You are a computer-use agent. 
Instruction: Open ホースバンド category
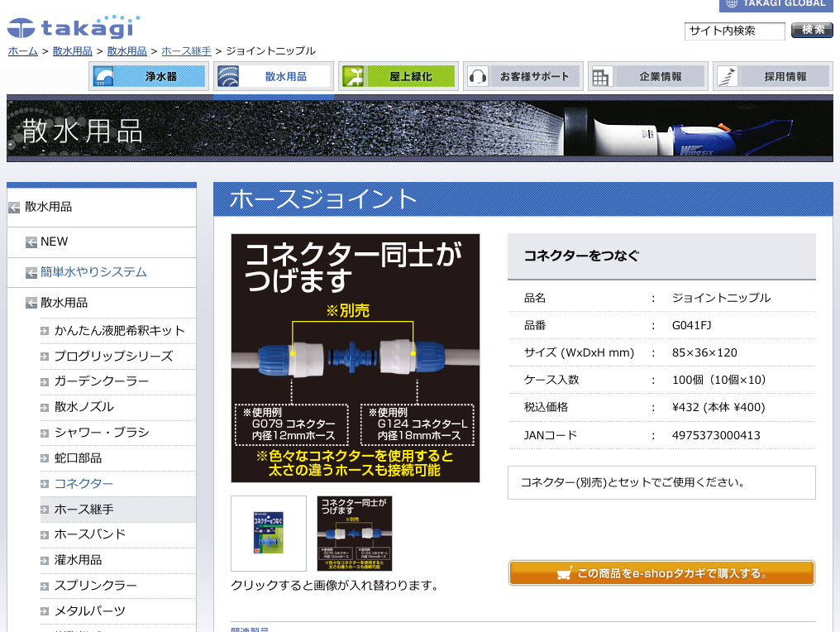[x=89, y=535]
